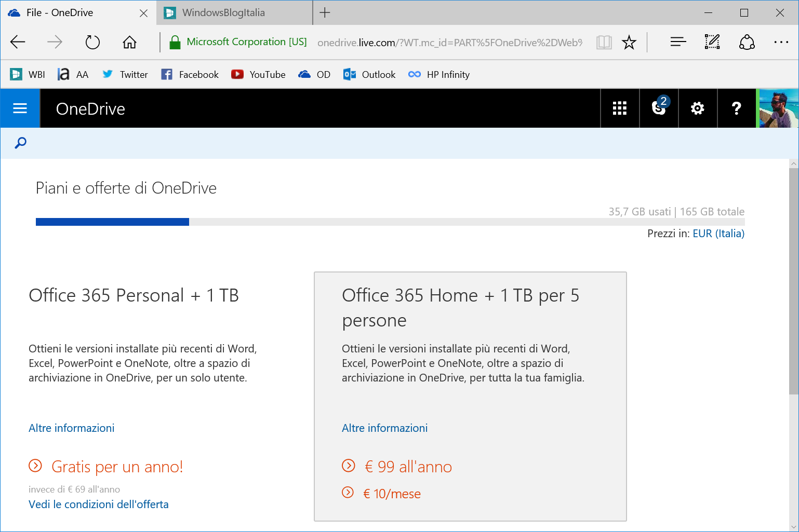Refresh the OneDrive page
Viewport: 799px width, 532px height.
(x=92, y=42)
